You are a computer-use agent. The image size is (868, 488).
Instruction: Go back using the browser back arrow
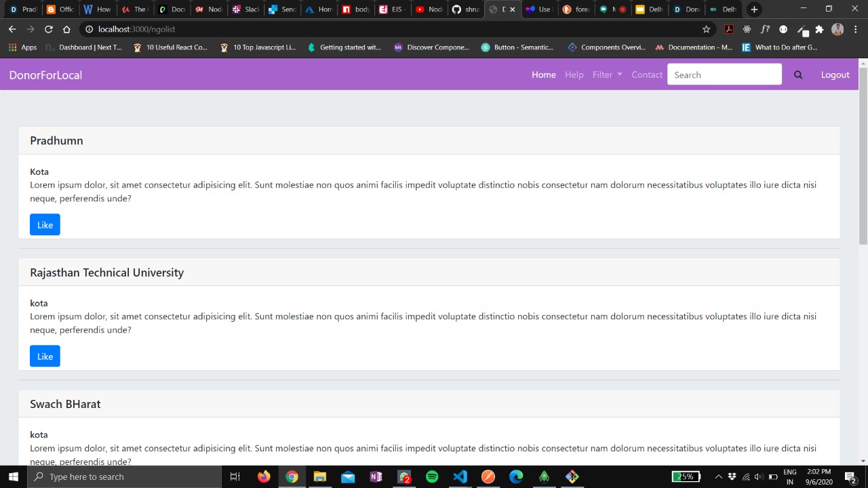tap(12, 29)
